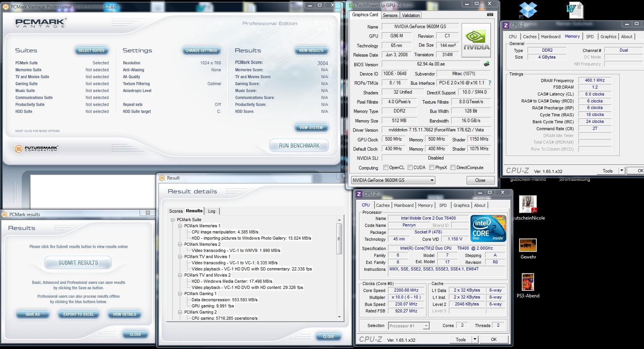This screenshot has height=349, width=644.
Task: Switch to the Validation tab in GPU-Z
Action: pyautogui.click(x=411, y=15)
